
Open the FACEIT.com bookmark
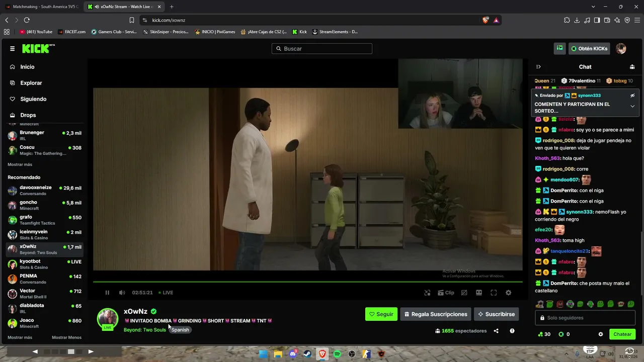(x=71, y=32)
